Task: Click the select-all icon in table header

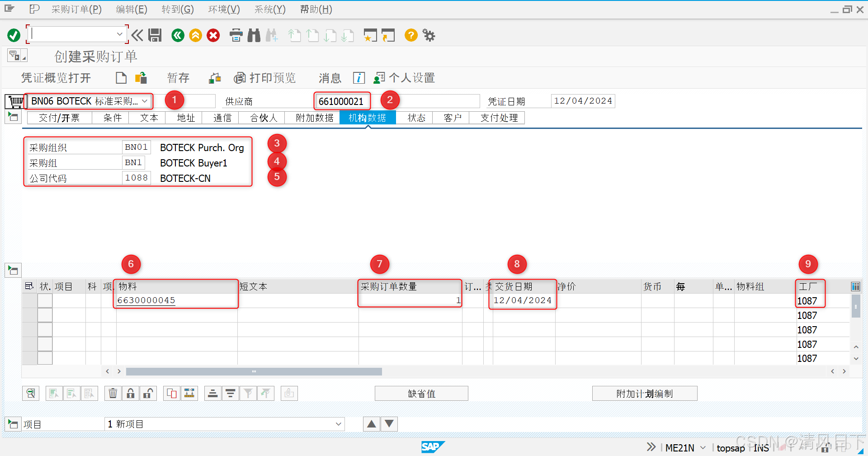Action: click(29, 286)
